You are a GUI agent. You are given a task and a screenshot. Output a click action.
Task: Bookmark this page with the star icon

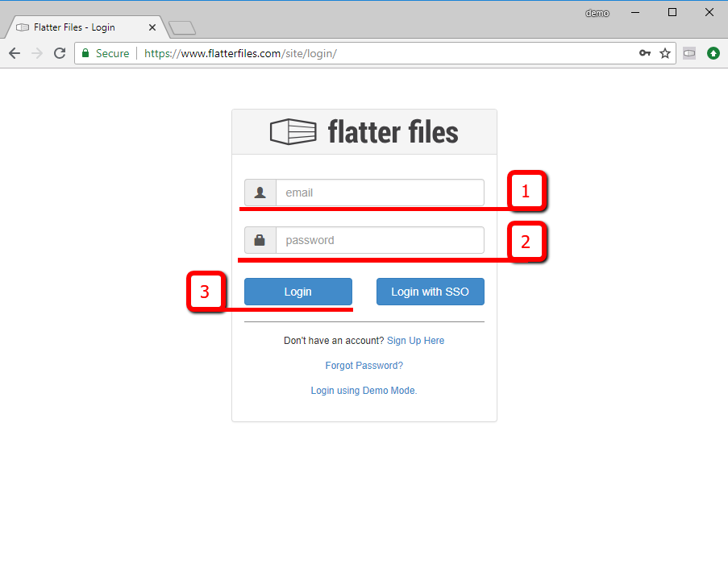pos(665,53)
